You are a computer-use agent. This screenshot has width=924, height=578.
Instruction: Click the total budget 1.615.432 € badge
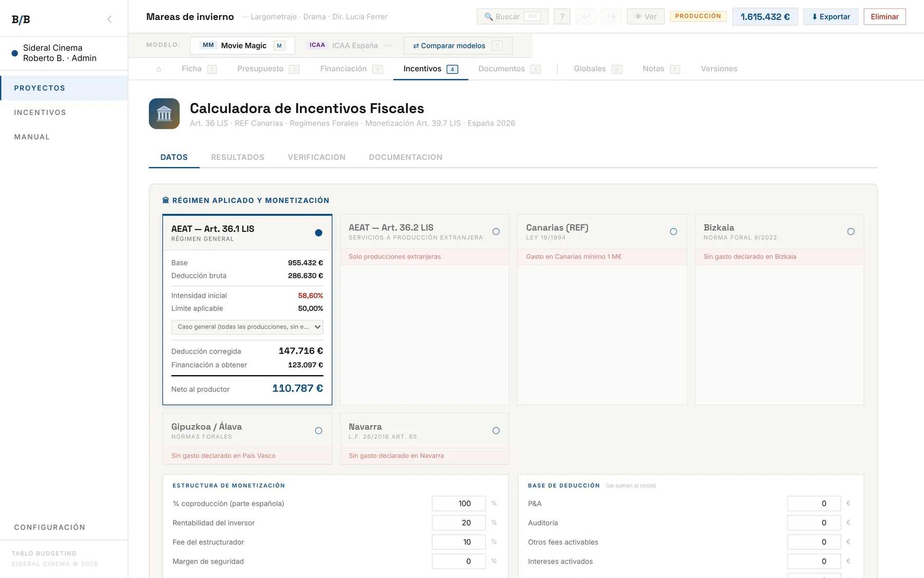click(x=765, y=16)
